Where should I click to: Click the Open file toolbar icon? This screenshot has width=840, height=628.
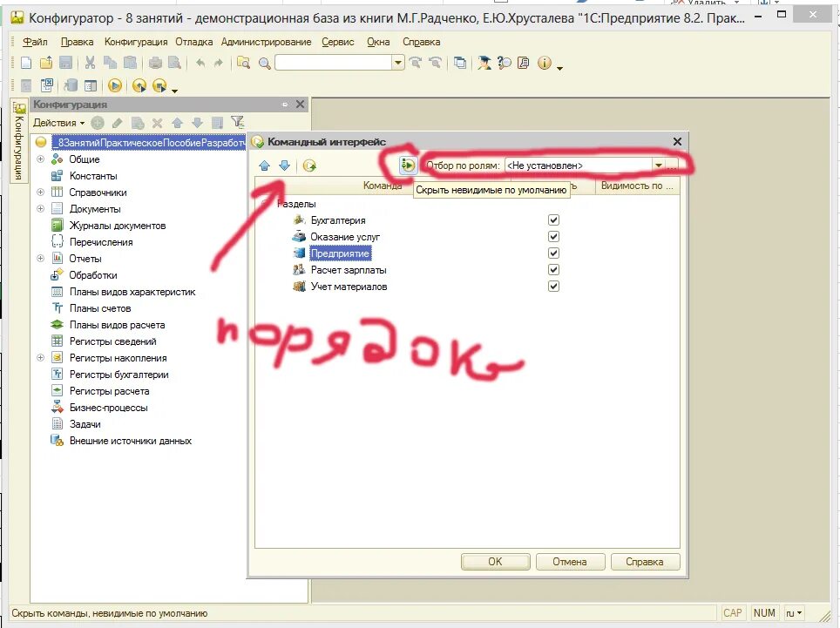[x=46, y=64]
